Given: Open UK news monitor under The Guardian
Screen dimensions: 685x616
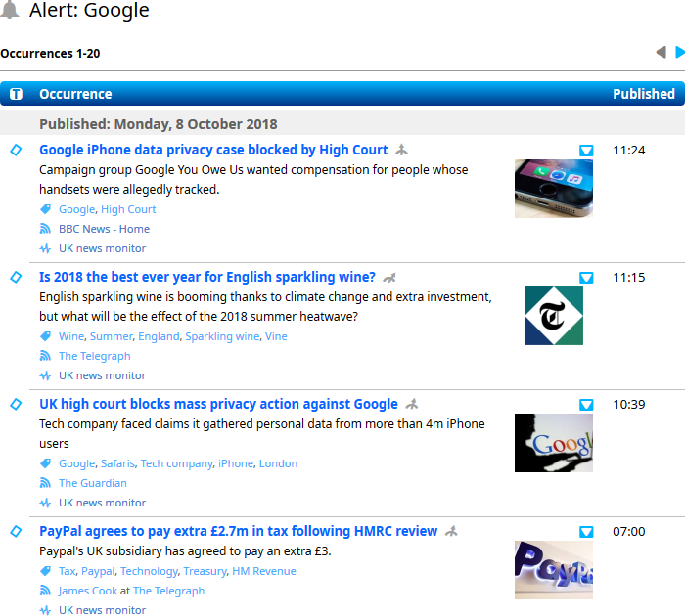Looking at the screenshot, I should click(x=102, y=503).
